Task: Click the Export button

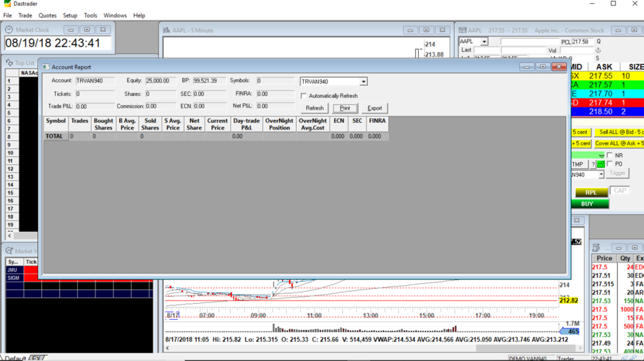Action: 374,108
